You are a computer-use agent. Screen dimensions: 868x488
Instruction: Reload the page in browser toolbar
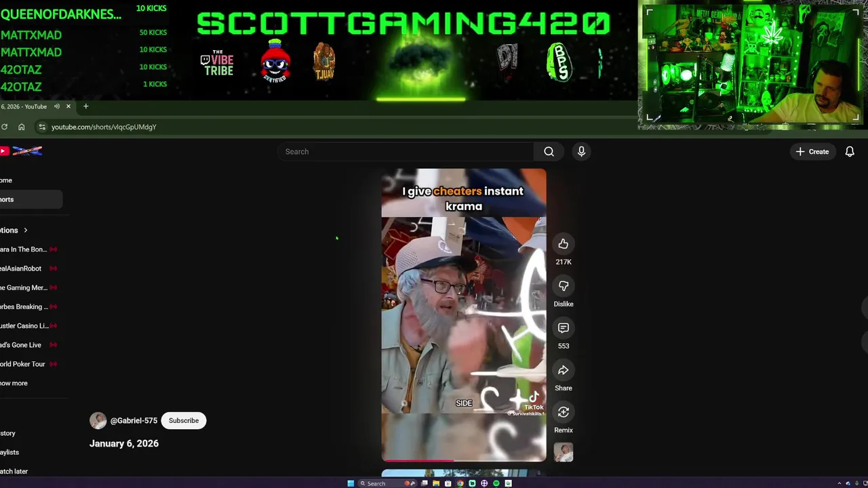tap(4, 127)
